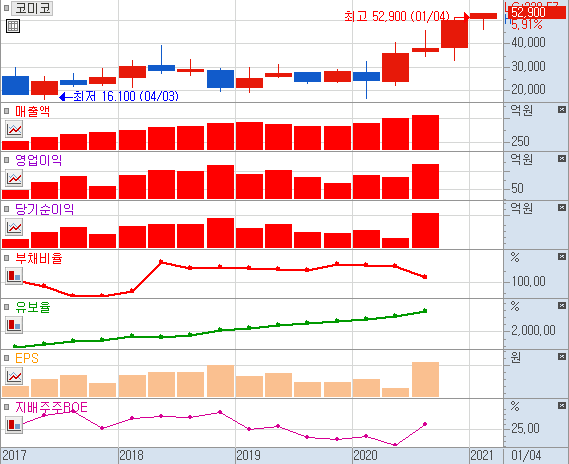The height and width of the screenshot is (464, 569).
Task: Toggle the small square beside 영업이익
Action: (6, 160)
